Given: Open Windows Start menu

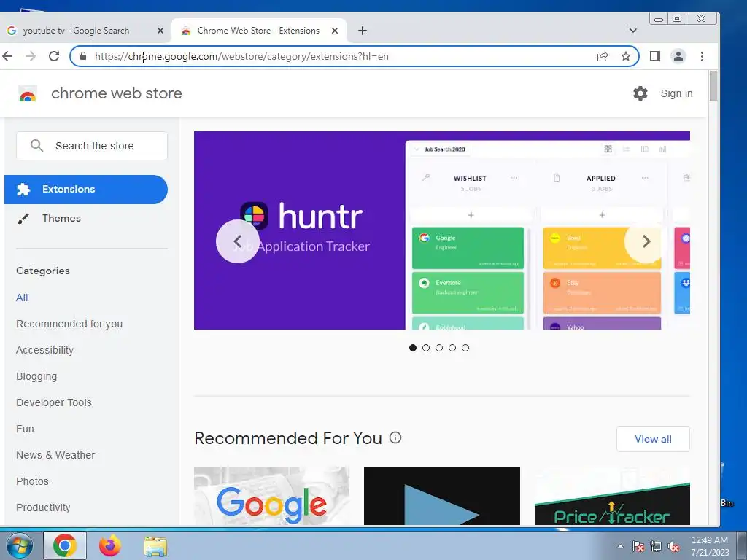Looking at the screenshot, I should pos(20,545).
